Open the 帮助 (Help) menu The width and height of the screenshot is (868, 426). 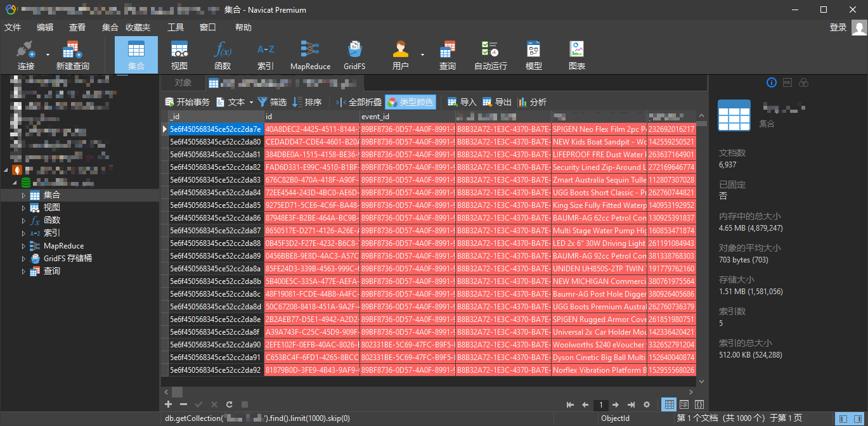[243, 27]
